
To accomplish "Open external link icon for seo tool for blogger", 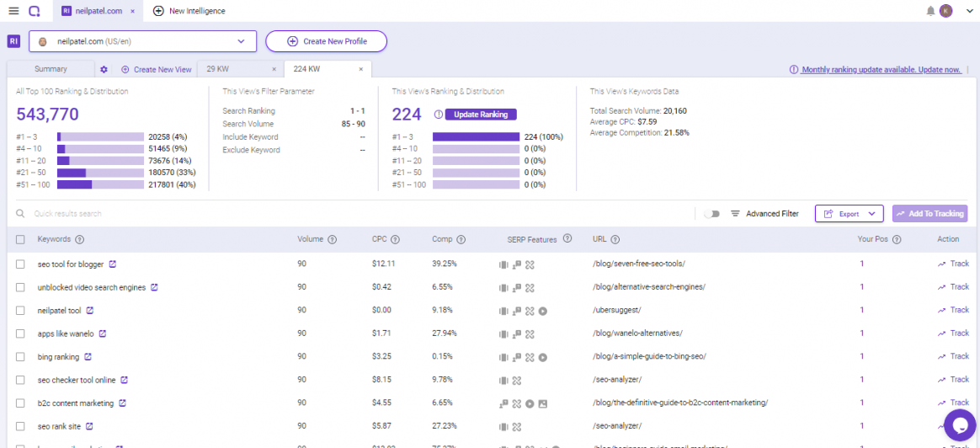I will click(x=113, y=264).
